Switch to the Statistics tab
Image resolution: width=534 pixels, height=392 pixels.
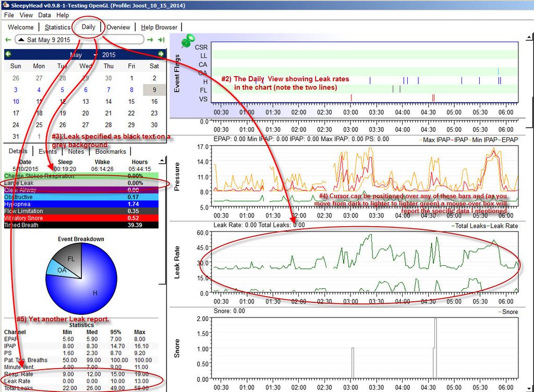point(57,27)
